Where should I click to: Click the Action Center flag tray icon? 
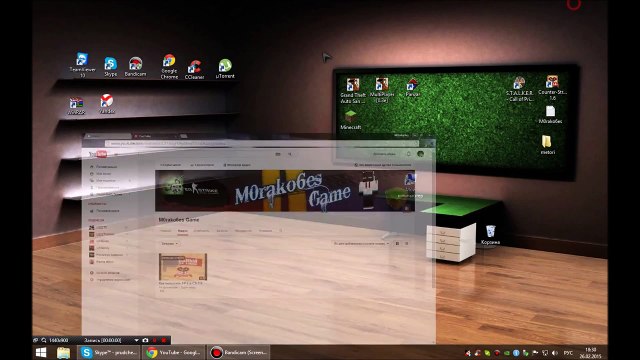pyautogui.click(x=535, y=353)
